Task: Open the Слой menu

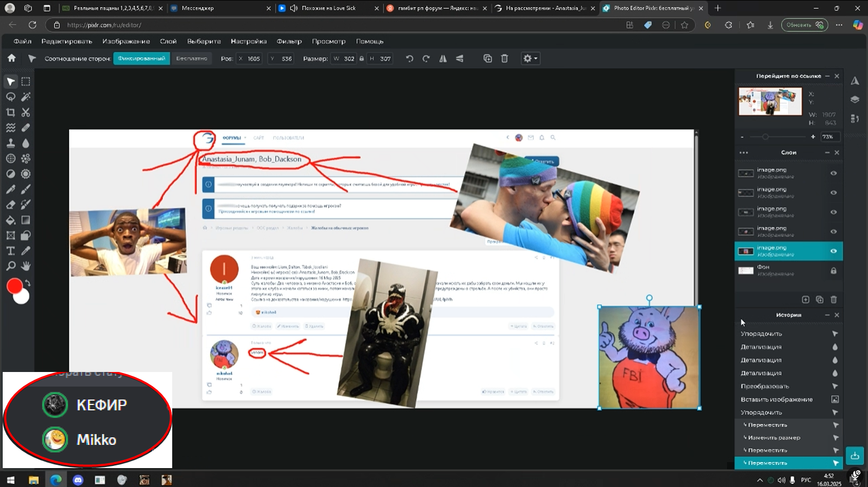Action: 168,41
